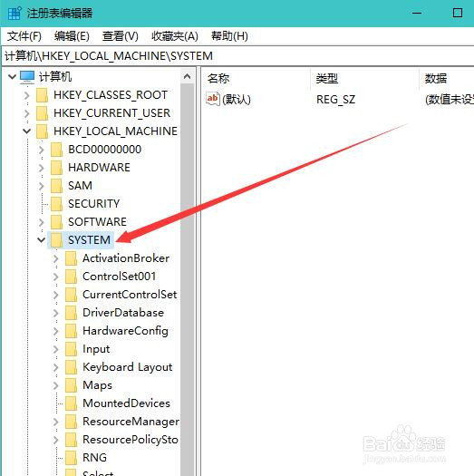The width and height of the screenshot is (474, 476).
Task: Expand the Keyboard Layout key
Action: pos(56,367)
